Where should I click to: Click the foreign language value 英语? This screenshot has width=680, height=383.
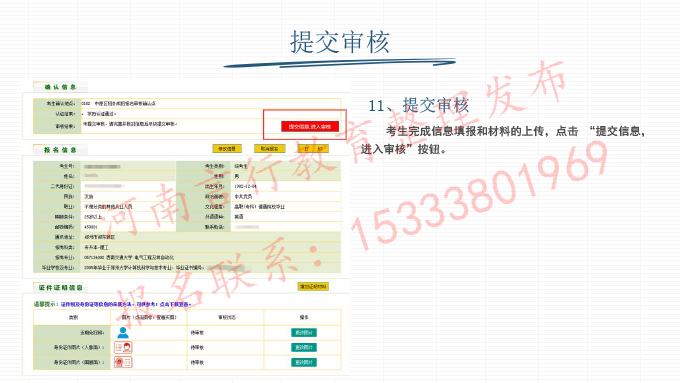239,217
